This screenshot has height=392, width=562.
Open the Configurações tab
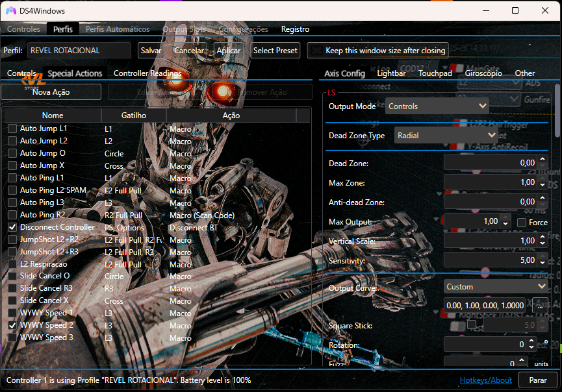(x=244, y=29)
